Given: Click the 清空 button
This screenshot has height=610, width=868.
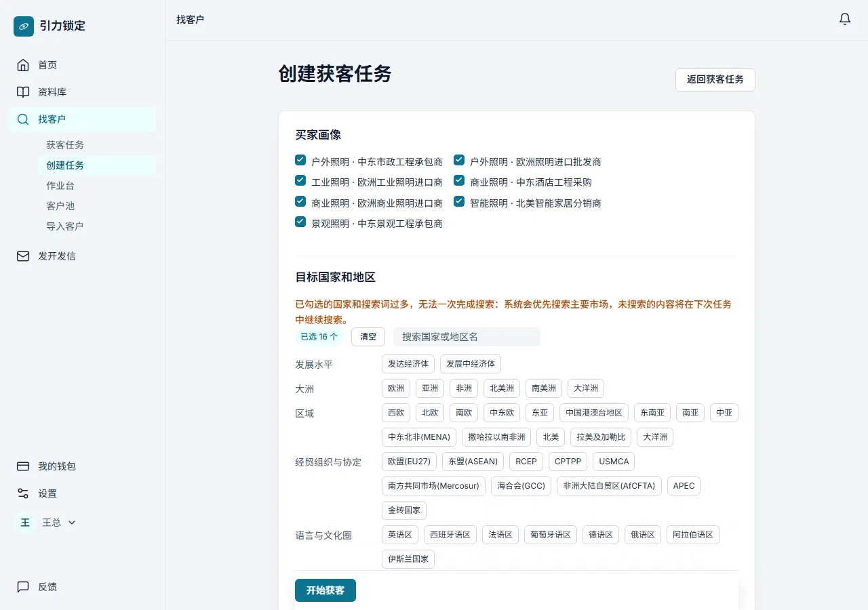Looking at the screenshot, I should pyautogui.click(x=368, y=337).
